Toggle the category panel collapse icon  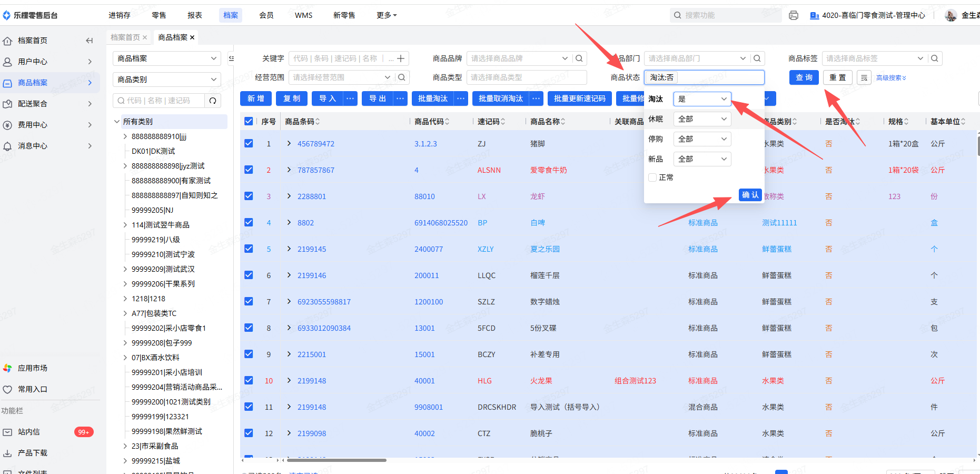[x=231, y=58]
